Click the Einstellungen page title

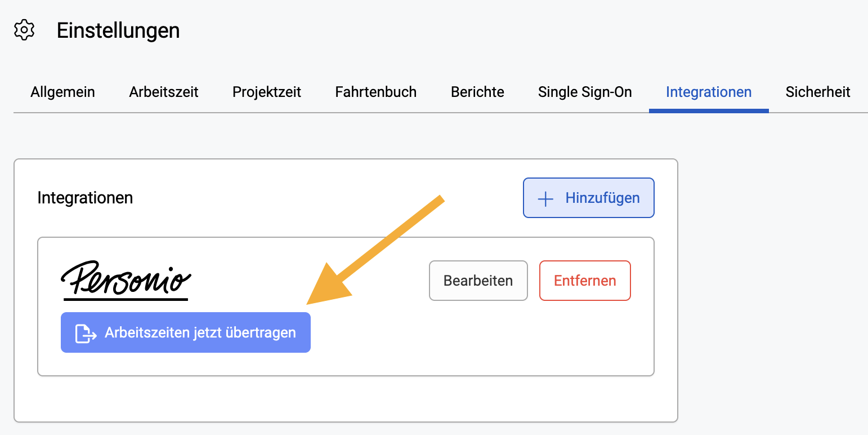(x=118, y=30)
